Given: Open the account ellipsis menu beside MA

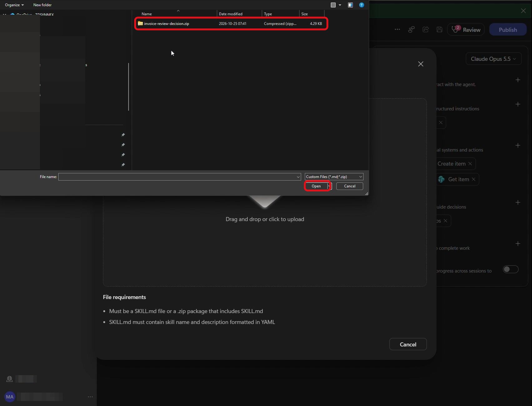Looking at the screenshot, I should tap(90, 397).
